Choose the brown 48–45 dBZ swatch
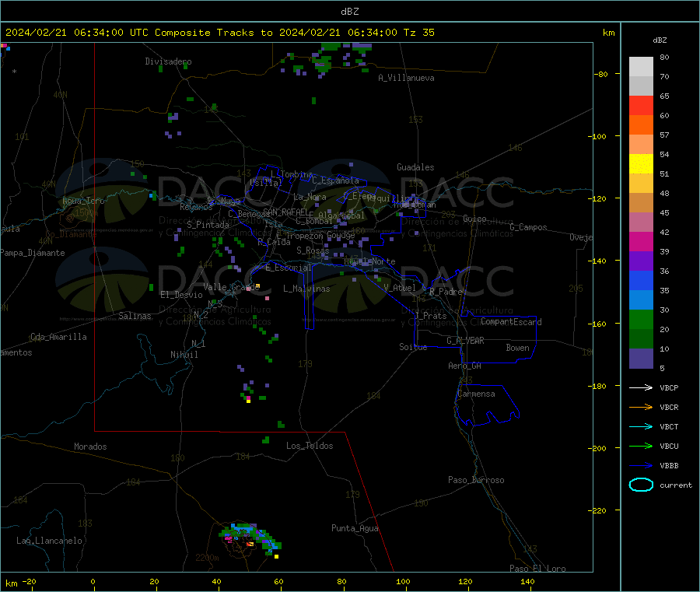 coord(641,203)
